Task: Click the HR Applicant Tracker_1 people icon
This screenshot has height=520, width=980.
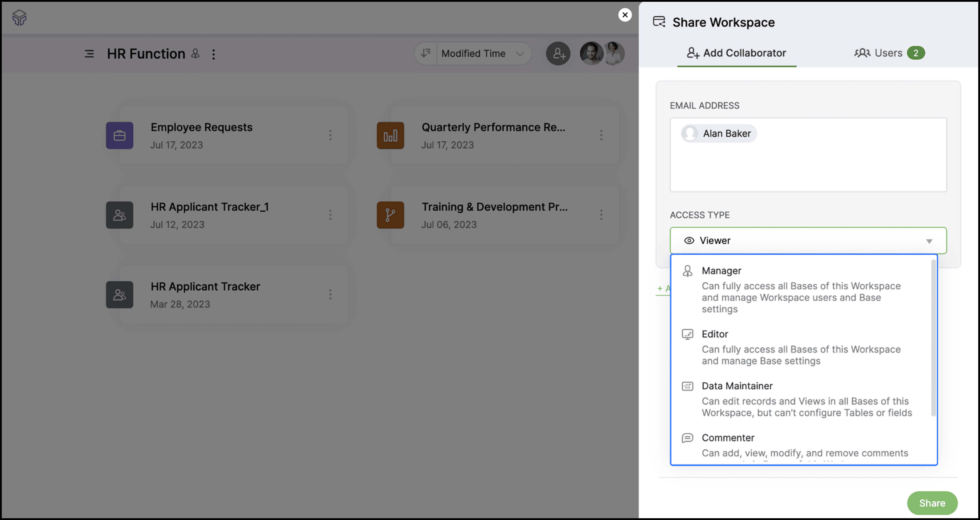Action: click(119, 215)
